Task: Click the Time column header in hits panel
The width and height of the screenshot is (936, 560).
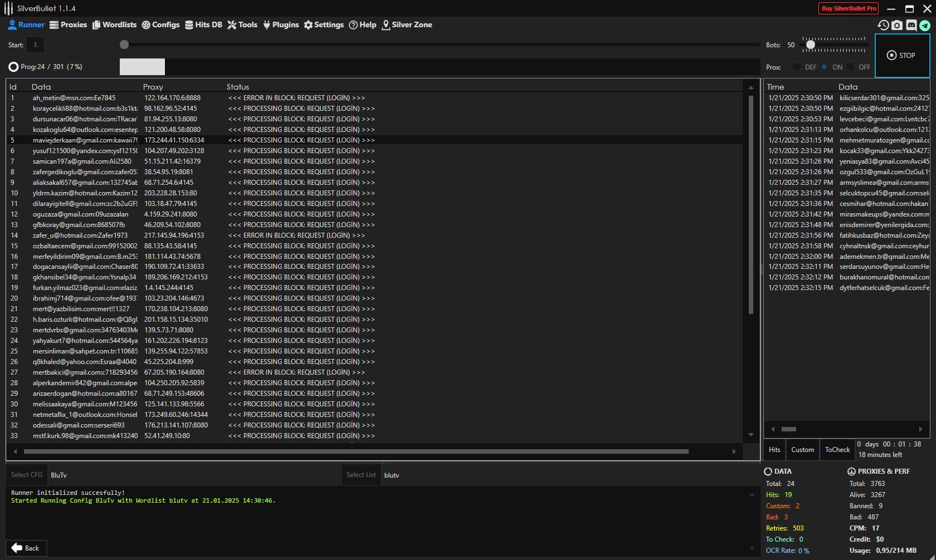Action: pos(775,87)
